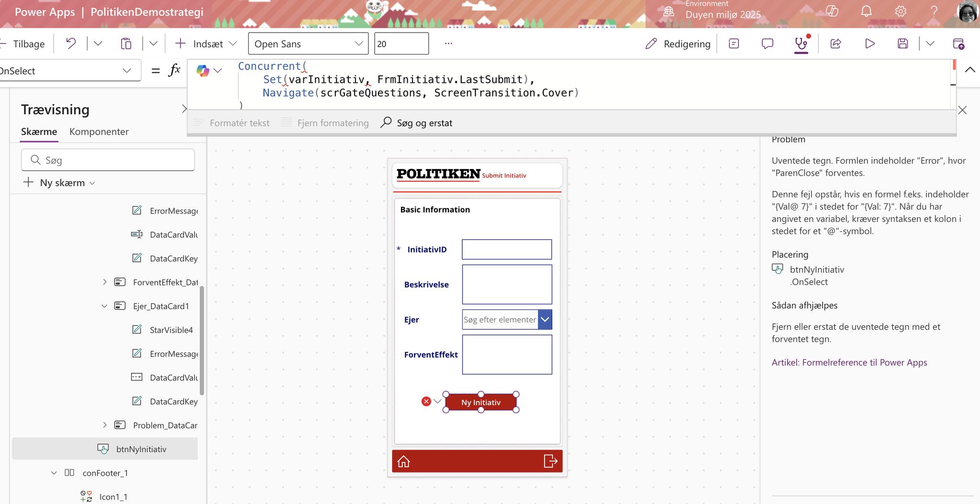Click the publish icon at toolbar end

(x=958, y=44)
